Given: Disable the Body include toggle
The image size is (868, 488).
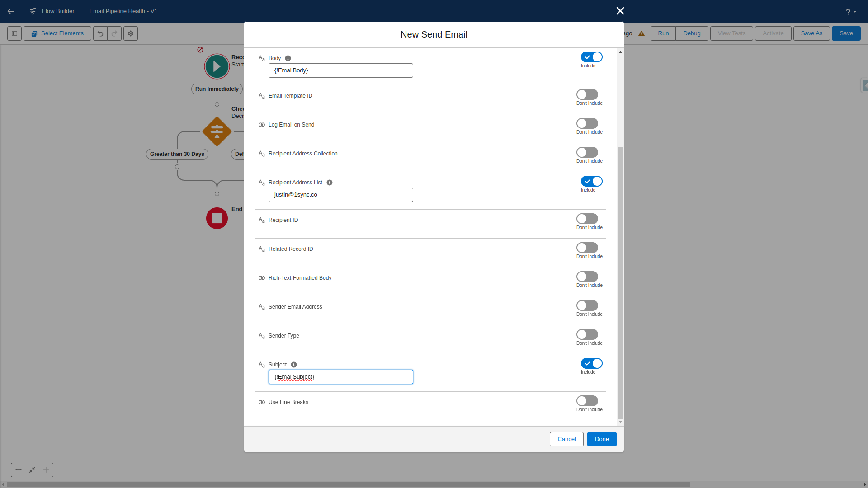Looking at the screenshot, I should coord(591,56).
